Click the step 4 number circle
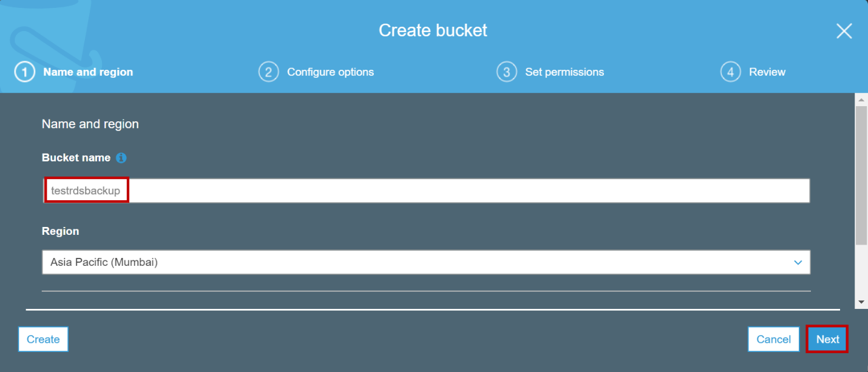The width and height of the screenshot is (868, 372). 730,72
